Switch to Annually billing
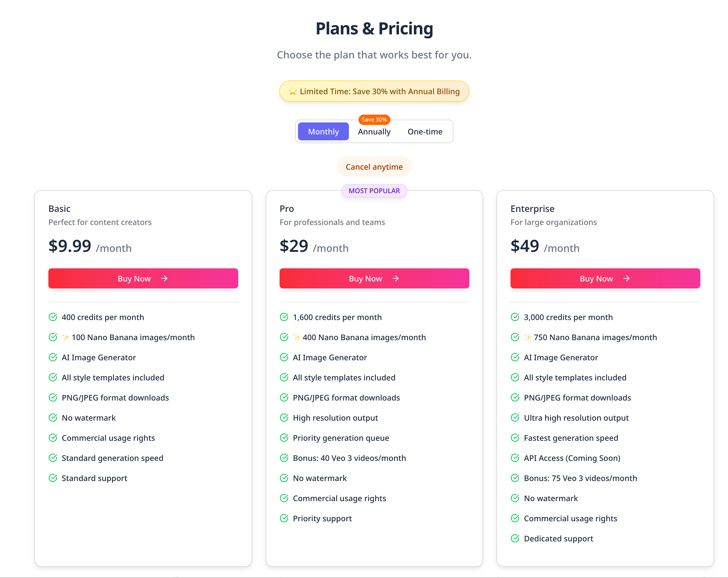Image resolution: width=728 pixels, height=578 pixels. 374,132
